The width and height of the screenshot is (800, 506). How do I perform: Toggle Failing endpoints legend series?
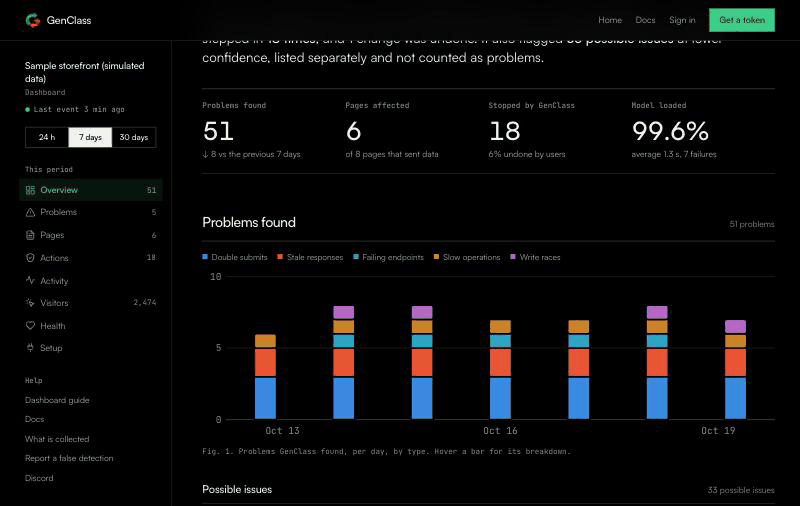point(388,257)
